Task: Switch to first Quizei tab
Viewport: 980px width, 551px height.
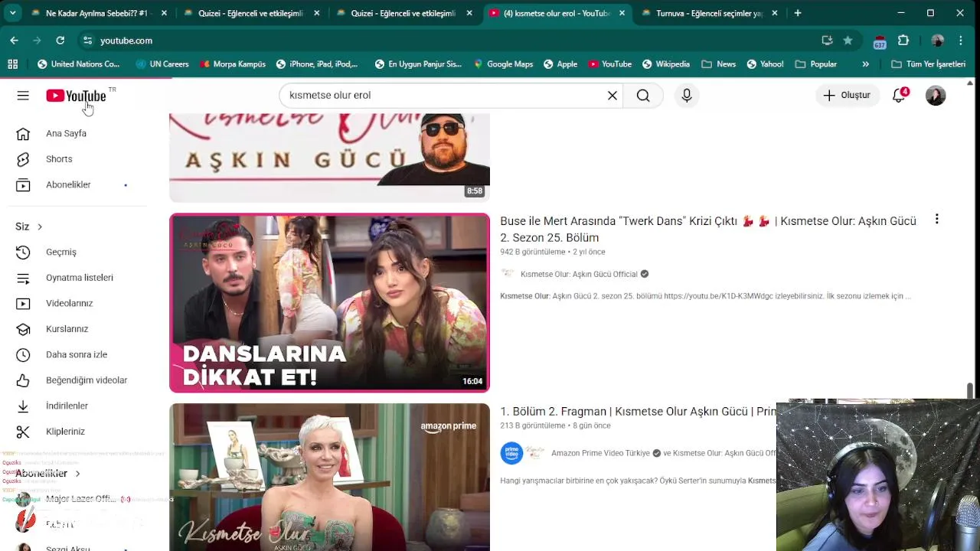Action: point(251,13)
